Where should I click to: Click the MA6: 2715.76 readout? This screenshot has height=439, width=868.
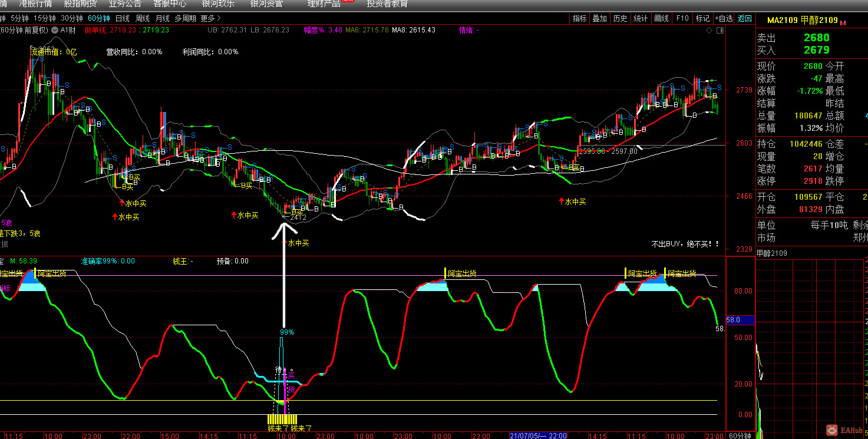coord(367,29)
